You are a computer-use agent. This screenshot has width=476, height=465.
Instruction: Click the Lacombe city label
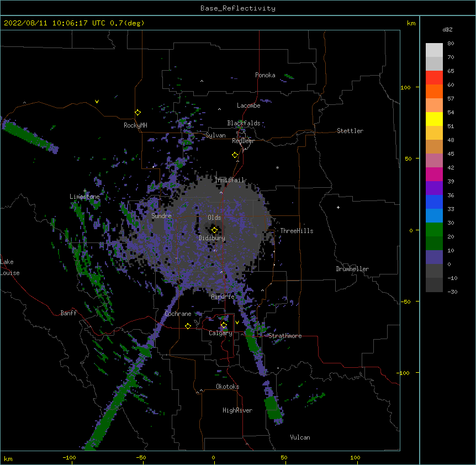248,105
